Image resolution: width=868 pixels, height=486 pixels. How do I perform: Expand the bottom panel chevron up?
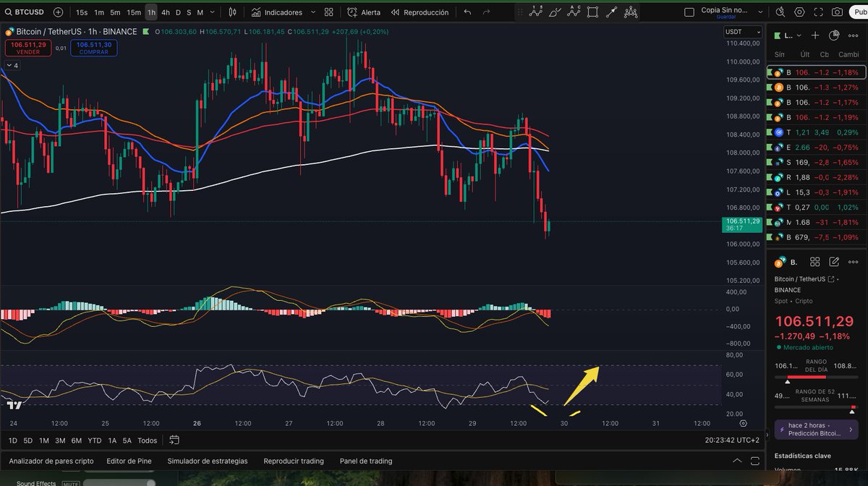click(737, 461)
